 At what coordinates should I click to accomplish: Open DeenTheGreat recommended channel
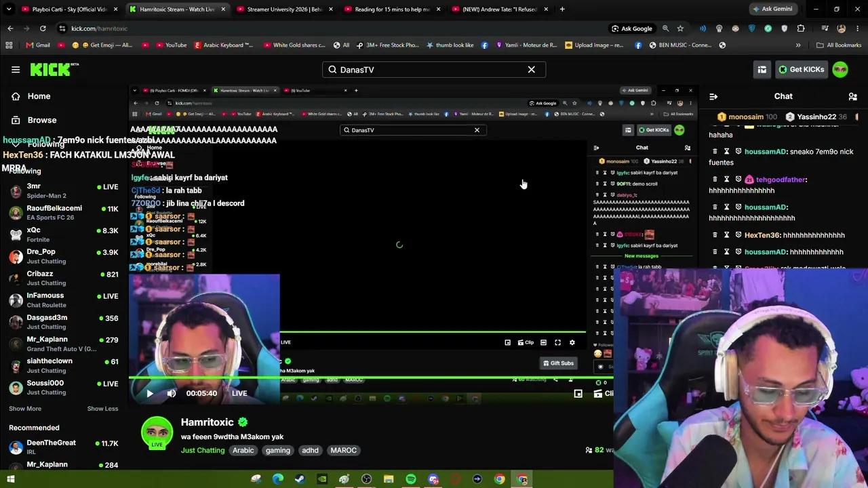pos(64,447)
